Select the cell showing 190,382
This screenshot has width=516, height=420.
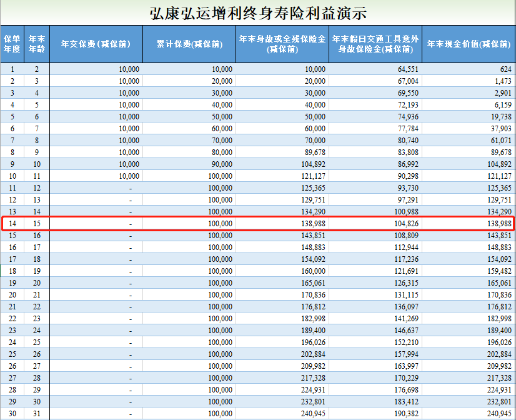375,413
